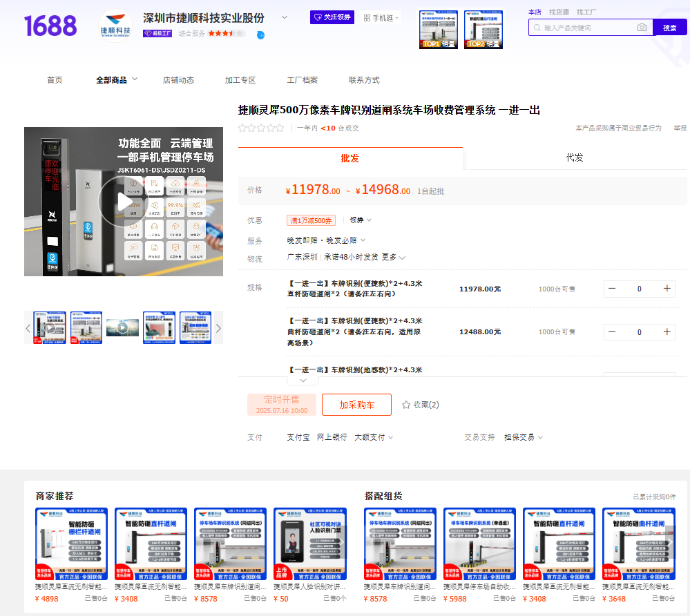
Task: Select the 曲杆防砸道闸 spec description
Action: pyautogui.click(x=355, y=331)
